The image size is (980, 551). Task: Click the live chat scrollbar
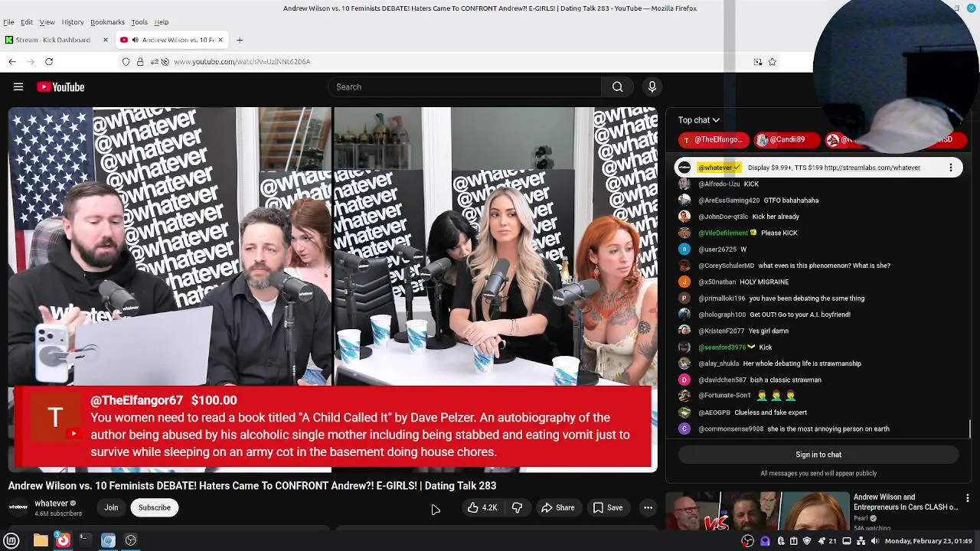click(x=970, y=428)
